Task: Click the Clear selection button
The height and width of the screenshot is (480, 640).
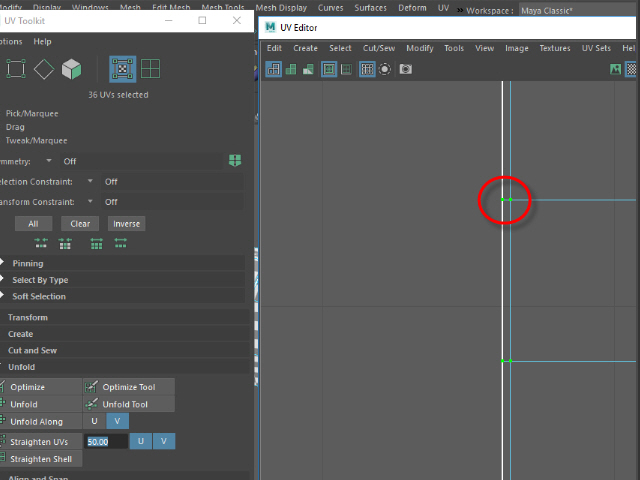Action: click(80, 224)
